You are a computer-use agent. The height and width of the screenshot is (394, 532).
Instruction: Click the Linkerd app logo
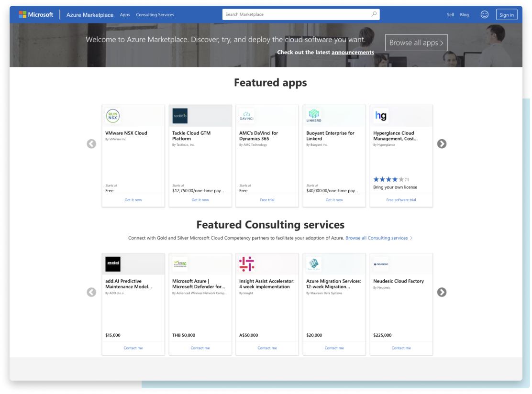point(314,116)
